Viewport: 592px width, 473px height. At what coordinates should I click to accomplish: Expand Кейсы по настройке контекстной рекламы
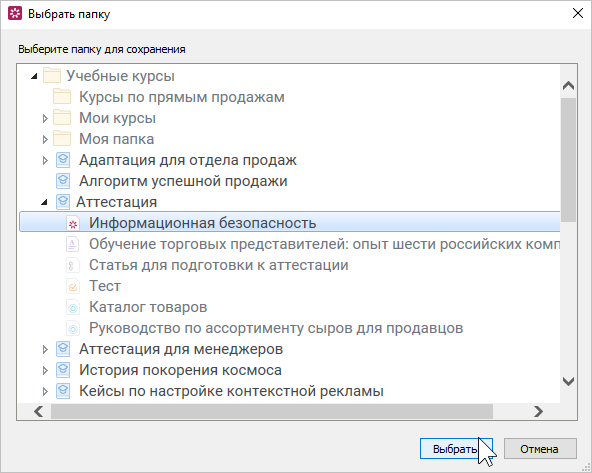(x=45, y=391)
